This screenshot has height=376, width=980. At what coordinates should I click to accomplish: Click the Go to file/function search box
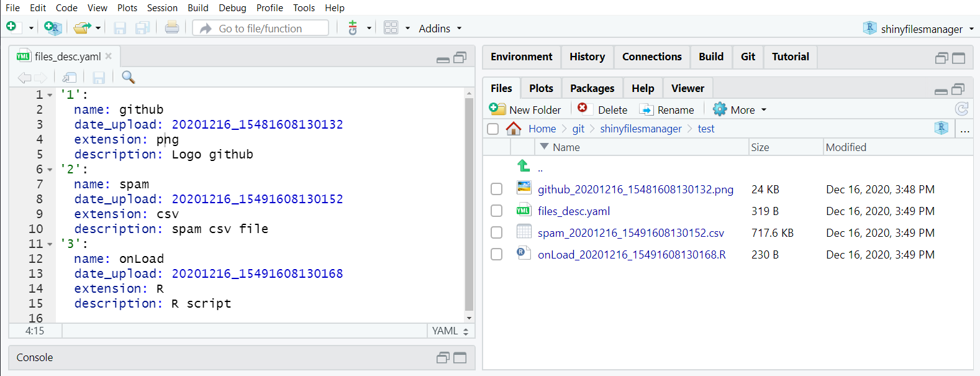(271, 29)
